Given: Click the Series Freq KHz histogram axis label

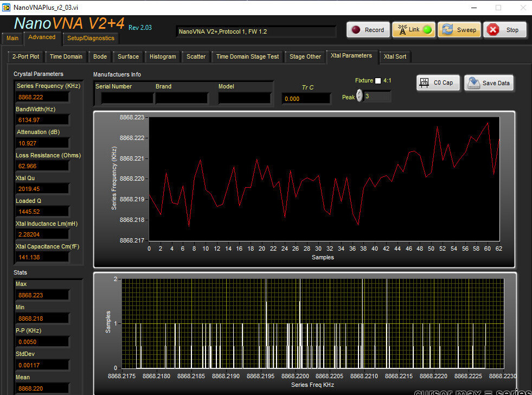Looking at the screenshot, I should [312, 385].
